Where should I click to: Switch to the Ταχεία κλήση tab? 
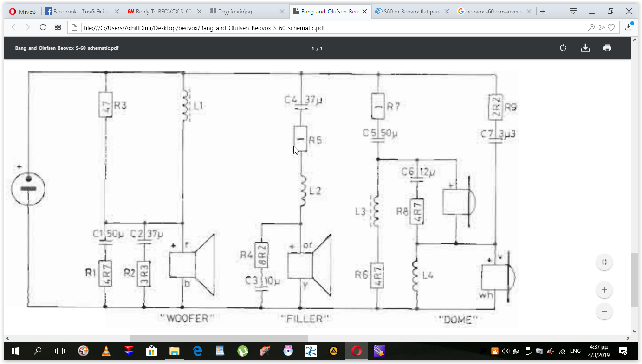click(248, 12)
